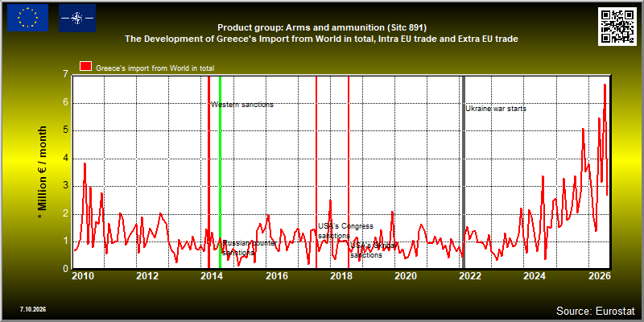Click the x-axis label 2014
The width and height of the screenshot is (644, 322).
(x=212, y=276)
